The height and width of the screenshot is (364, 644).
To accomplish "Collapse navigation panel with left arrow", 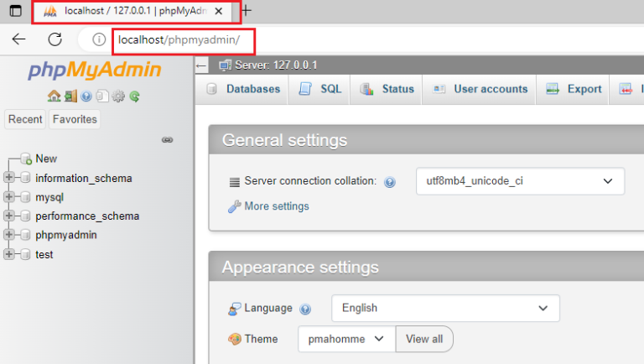I will coord(201,65).
